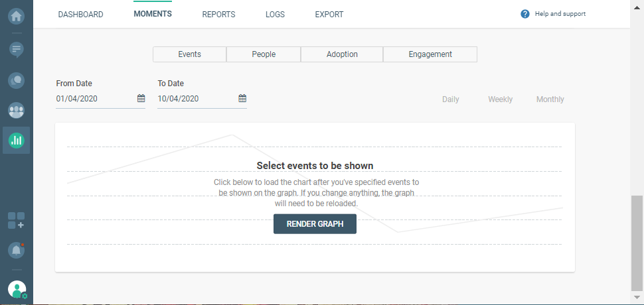The height and width of the screenshot is (305, 644).
Task: Click the From Date field 01/04/2020
Action: pyautogui.click(x=101, y=98)
